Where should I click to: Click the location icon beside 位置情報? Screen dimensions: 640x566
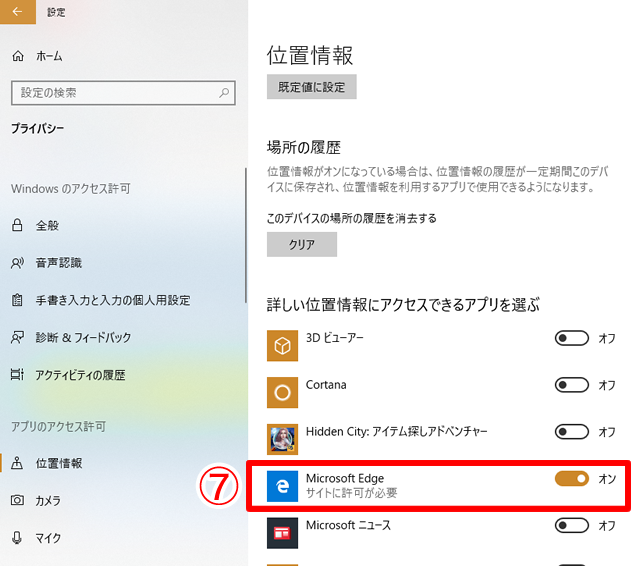17,464
